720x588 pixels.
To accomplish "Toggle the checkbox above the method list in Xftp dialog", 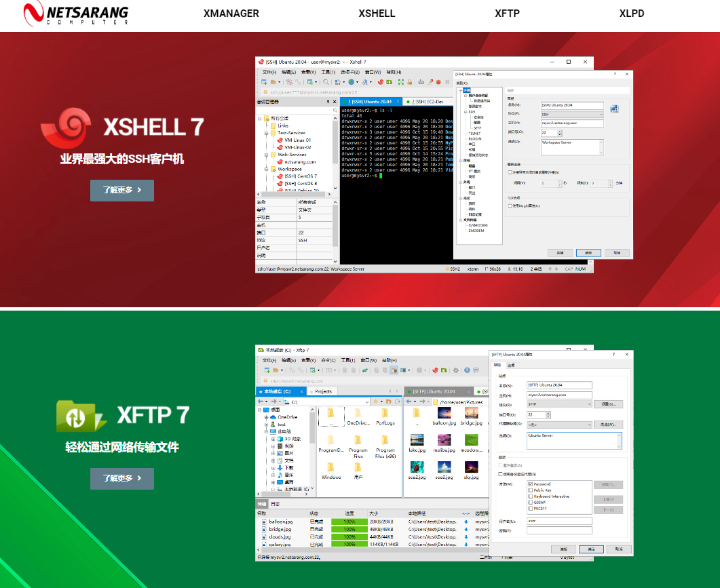I will (x=501, y=474).
